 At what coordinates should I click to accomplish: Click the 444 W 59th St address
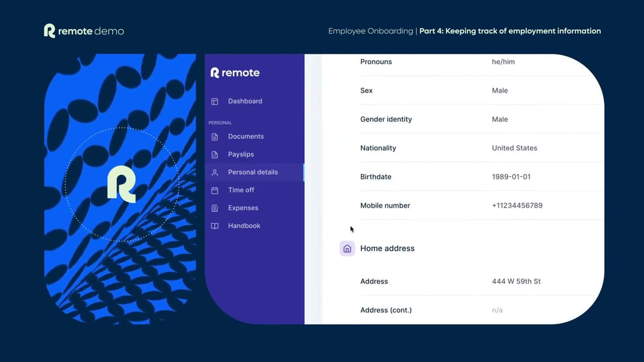[516, 281]
